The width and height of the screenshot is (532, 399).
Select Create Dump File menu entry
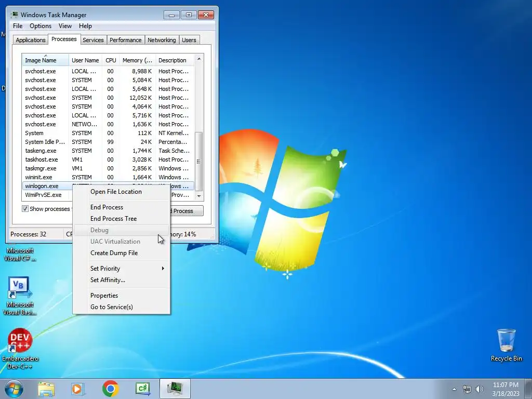coord(122,253)
